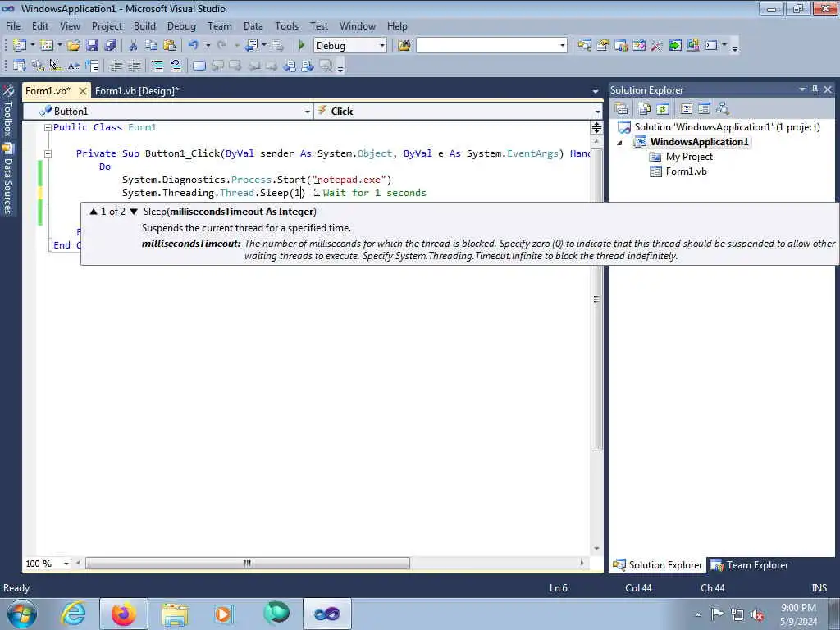This screenshot has width=840, height=630.
Task: Click the Properties icon in Solution Explorer toolbar
Action: point(622,109)
